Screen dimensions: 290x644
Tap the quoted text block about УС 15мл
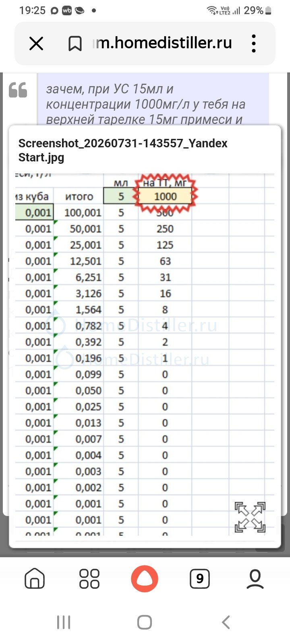point(153,100)
